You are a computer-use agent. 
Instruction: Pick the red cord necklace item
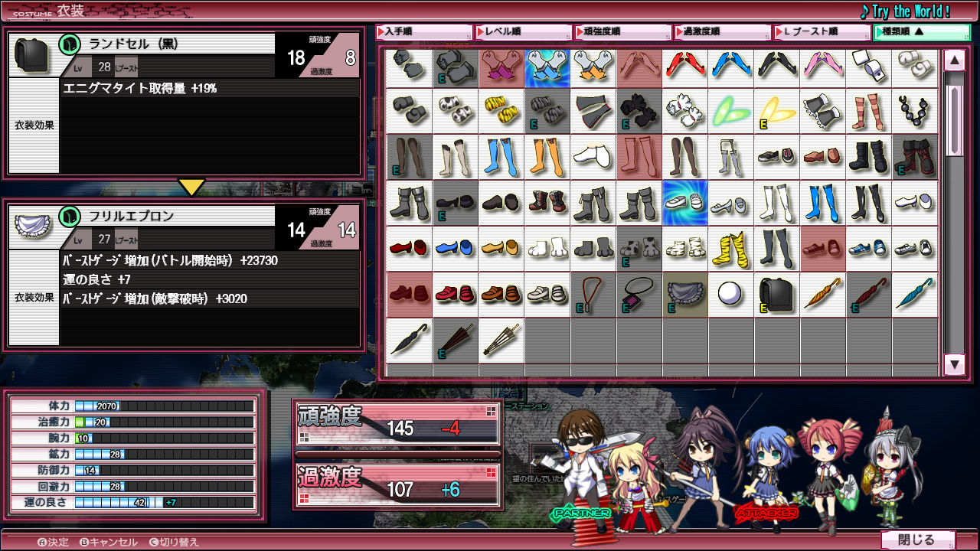point(593,295)
